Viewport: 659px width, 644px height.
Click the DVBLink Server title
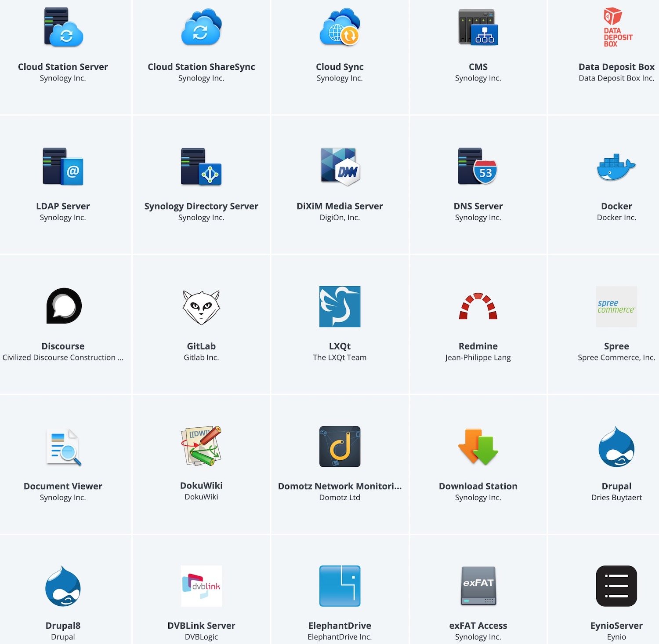pyautogui.click(x=201, y=626)
